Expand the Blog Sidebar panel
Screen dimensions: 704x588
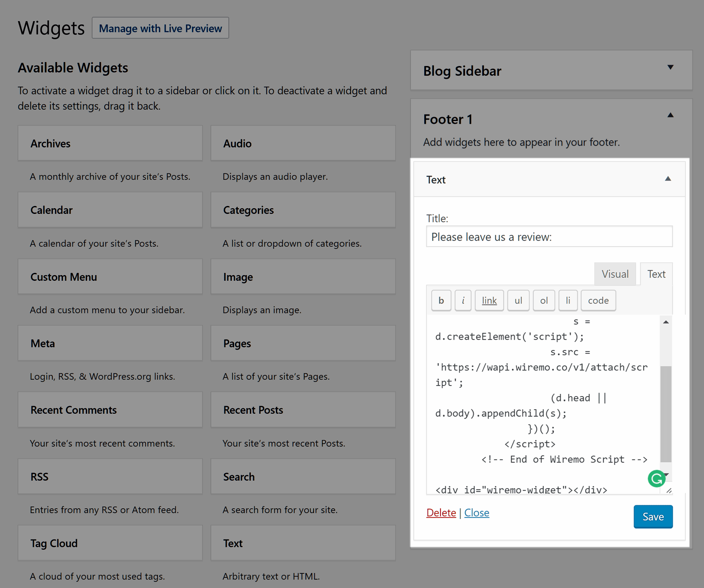point(670,67)
